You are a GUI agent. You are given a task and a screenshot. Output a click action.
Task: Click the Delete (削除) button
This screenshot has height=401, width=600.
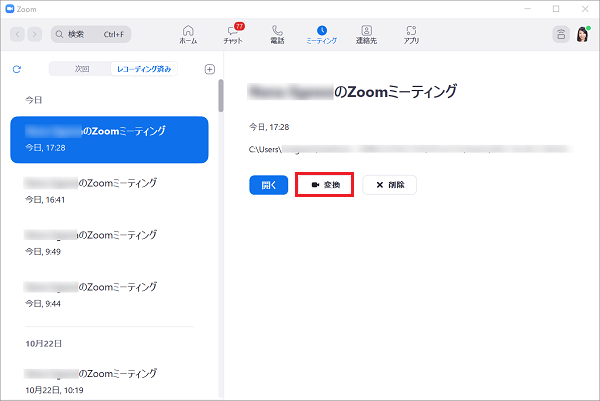pos(390,185)
